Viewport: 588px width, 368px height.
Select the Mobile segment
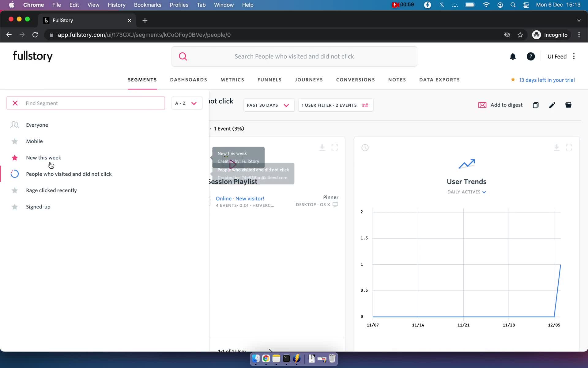(x=34, y=141)
